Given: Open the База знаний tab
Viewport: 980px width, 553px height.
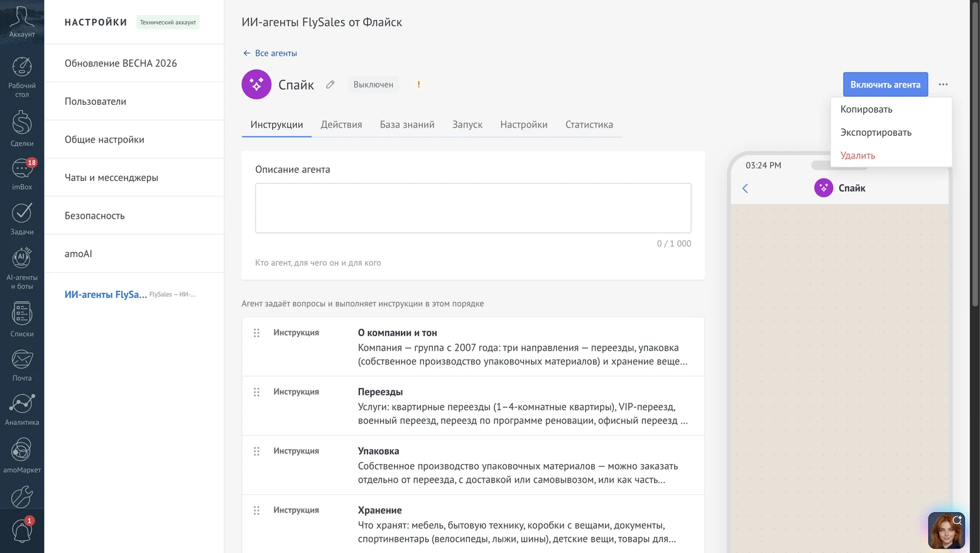Looking at the screenshot, I should (407, 124).
